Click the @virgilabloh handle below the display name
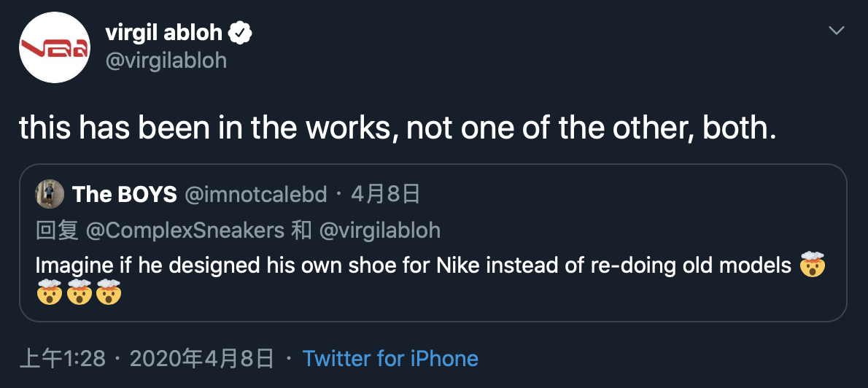The image size is (868, 388). 166,60
